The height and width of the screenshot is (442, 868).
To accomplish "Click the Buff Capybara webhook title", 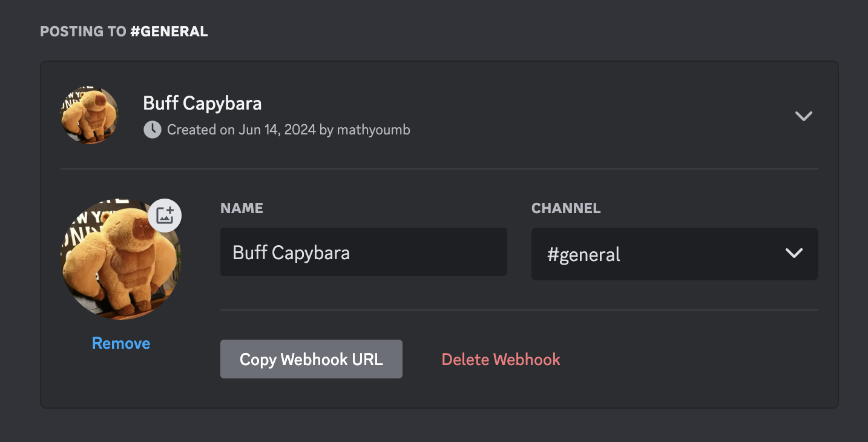I will pos(202,103).
